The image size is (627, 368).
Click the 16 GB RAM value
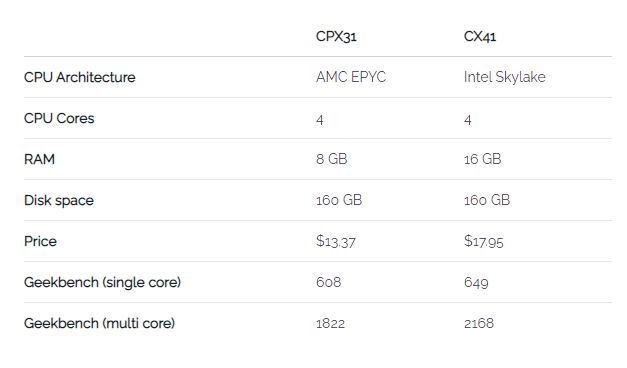(x=483, y=159)
